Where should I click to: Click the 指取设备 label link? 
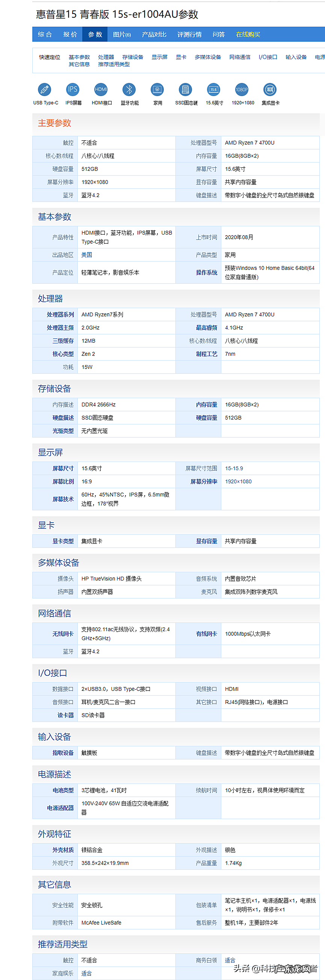click(63, 753)
